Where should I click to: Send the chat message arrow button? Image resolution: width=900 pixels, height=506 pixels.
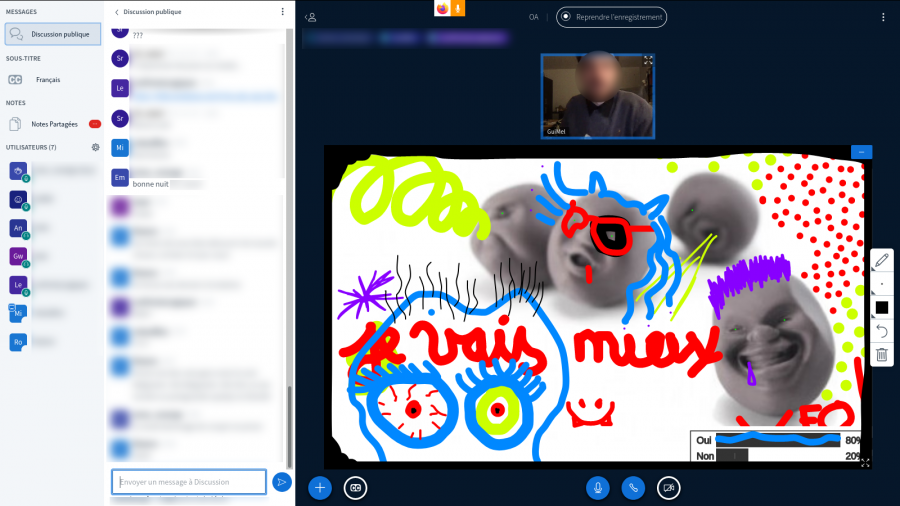pyautogui.click(x=282, y=482)
